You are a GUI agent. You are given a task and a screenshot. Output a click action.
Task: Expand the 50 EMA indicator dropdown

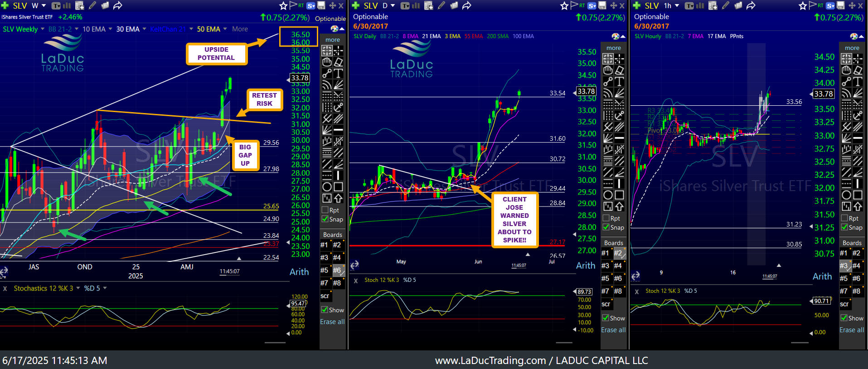[225, 29]
